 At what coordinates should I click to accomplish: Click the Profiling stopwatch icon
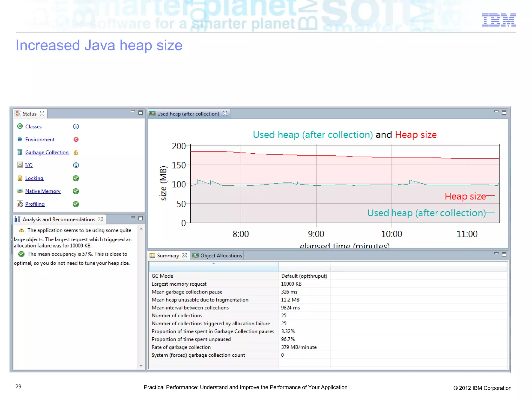(x=20, y=204)
